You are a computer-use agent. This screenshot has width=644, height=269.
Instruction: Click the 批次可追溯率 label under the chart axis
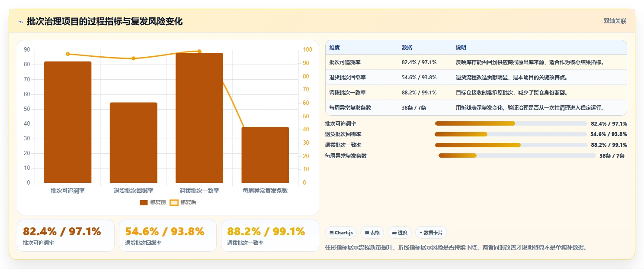(x=68, y=191)
